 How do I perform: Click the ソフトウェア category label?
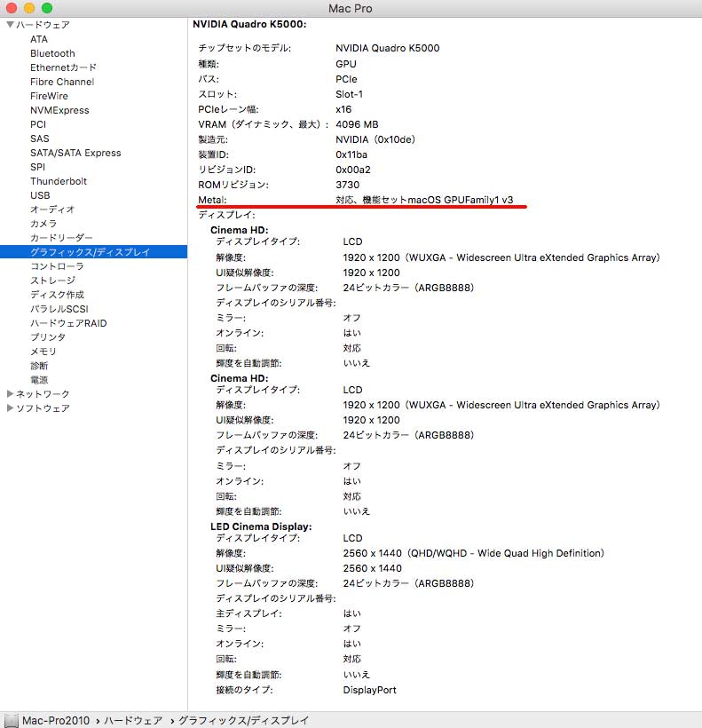[43, 408]
